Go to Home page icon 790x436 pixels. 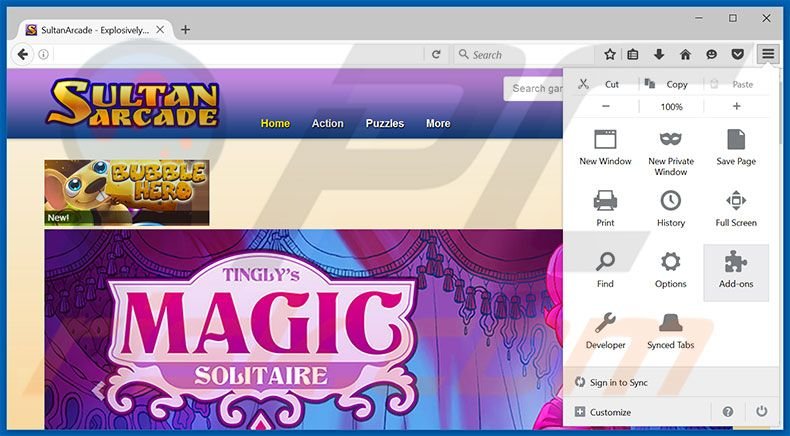(685, 54)
